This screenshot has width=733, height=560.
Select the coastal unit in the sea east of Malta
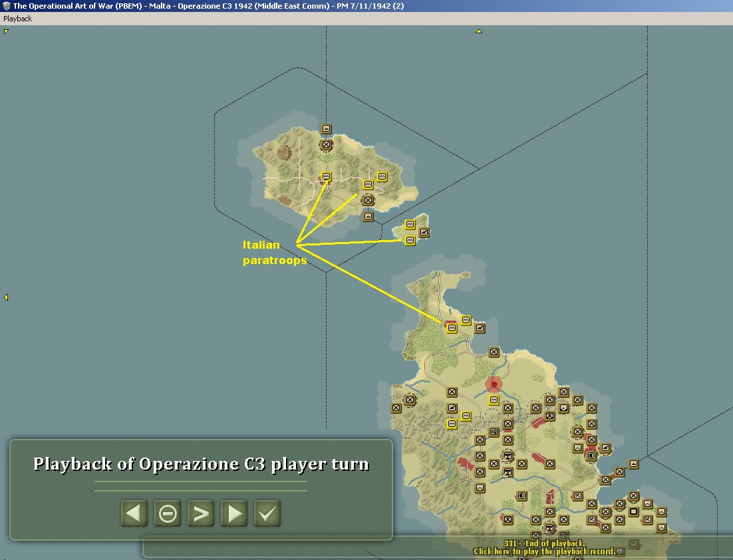(633, 464)
